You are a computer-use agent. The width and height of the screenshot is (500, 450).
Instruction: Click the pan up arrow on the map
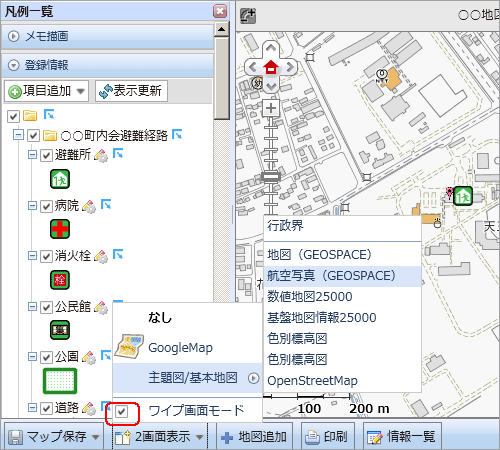[x=271, y=48]
